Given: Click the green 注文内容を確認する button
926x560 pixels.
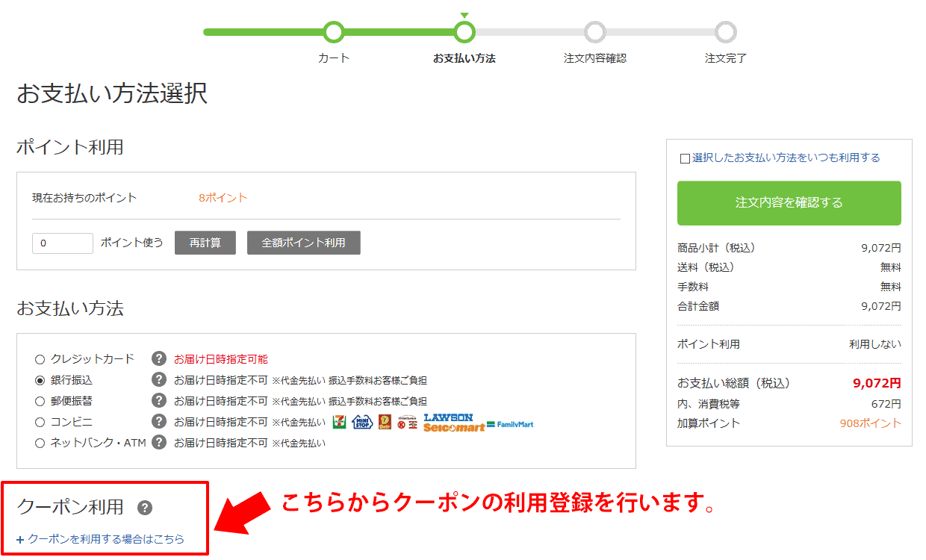Looking at the screenshot, I should pos(789,203).
